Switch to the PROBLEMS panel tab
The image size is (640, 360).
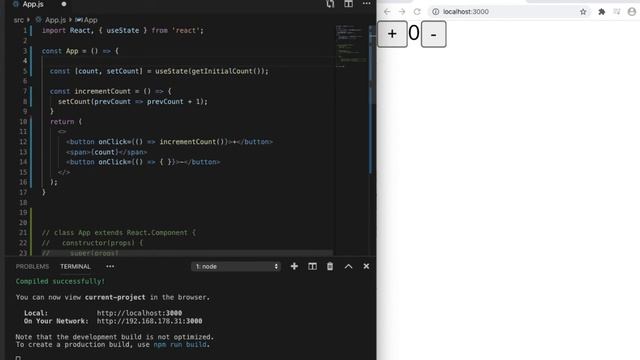click(32, 267)
